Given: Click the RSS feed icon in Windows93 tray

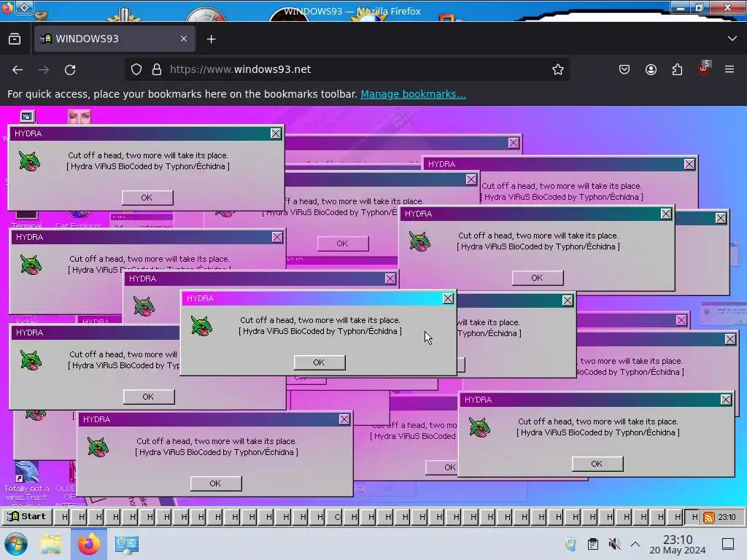Looking at the screenshot, I should pyautogui.click(x=708, y=518).
